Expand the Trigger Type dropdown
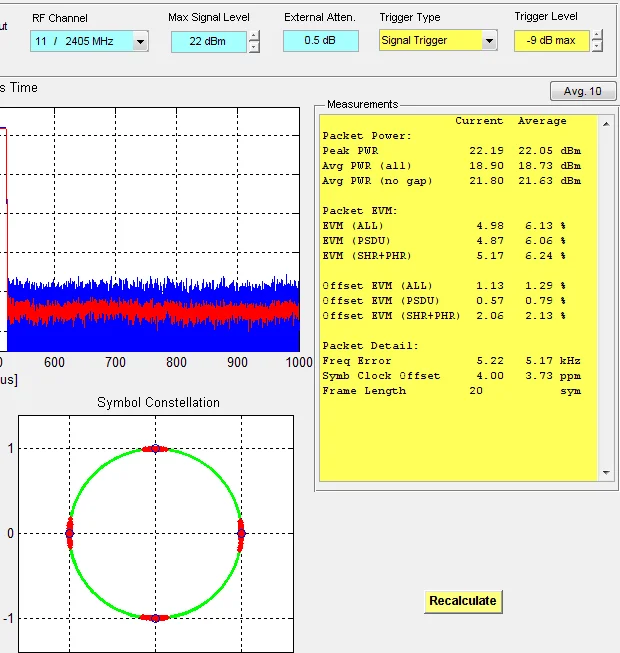The width and height of the screenshot is (620, 653). click(x=489, y=41)
